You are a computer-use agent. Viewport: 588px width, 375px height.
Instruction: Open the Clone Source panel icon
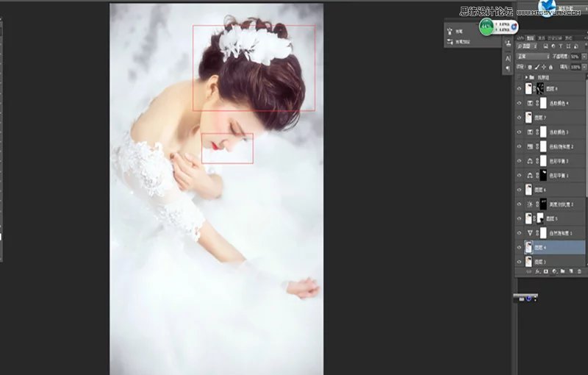click(x=508, y=43)
